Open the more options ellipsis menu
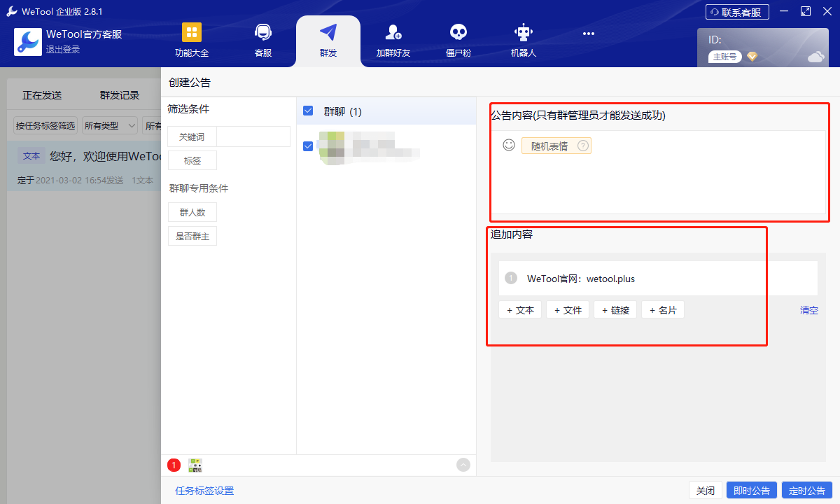This screenshot has width=840, height=504. tap(589, 33)
